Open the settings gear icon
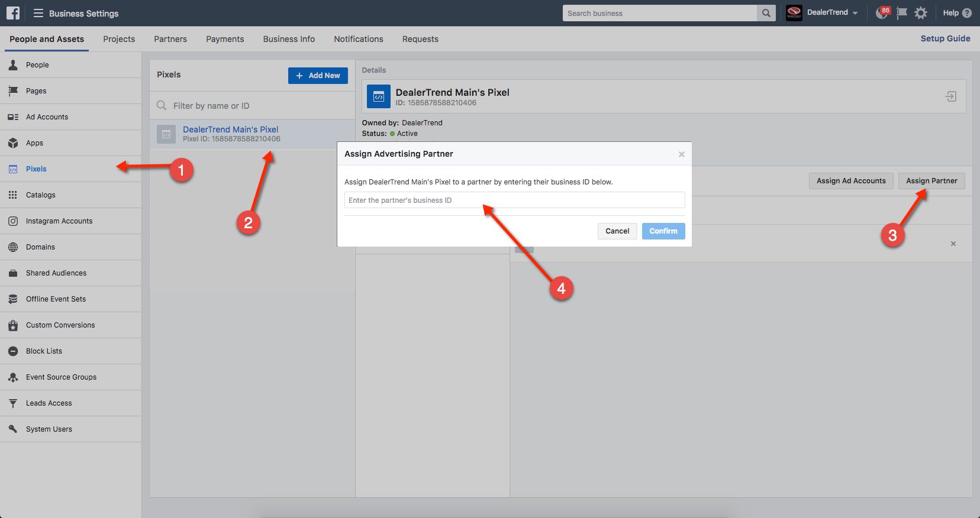Viewport: 980px width, 518px height. pyautogui.click(x=921, y=13)
